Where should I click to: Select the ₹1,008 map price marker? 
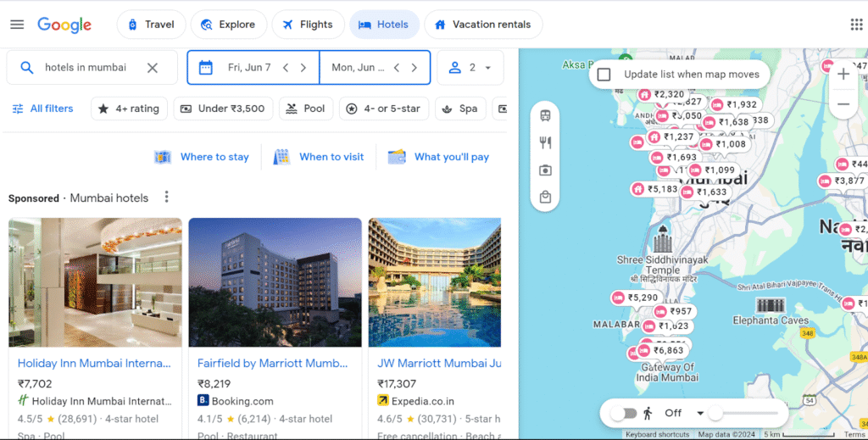[x=723, y=144]
